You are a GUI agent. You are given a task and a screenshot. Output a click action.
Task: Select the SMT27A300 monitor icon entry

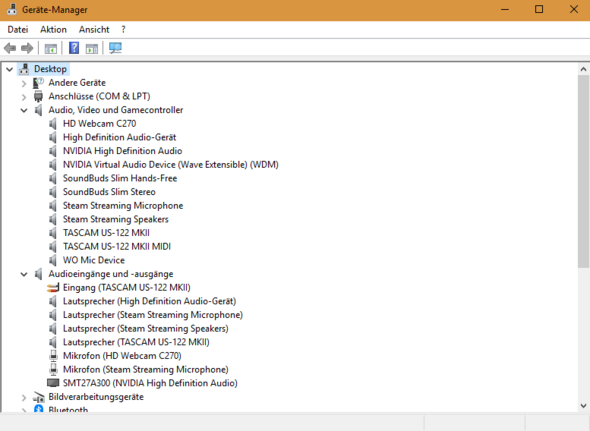click(x=53, y=383)
